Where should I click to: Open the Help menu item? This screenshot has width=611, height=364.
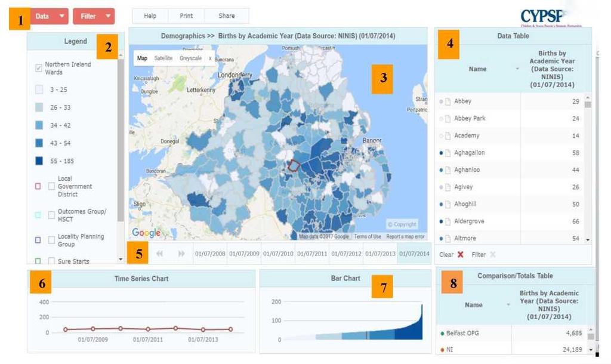[x=150, y=16]
